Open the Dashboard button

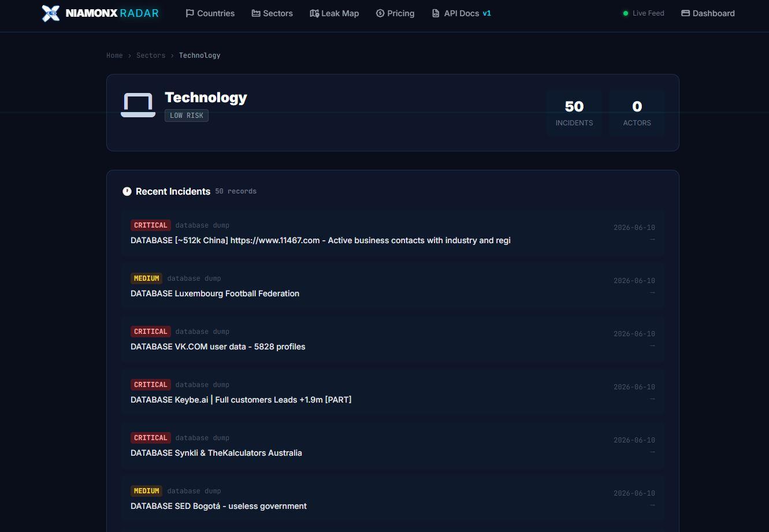click(708, 13)
